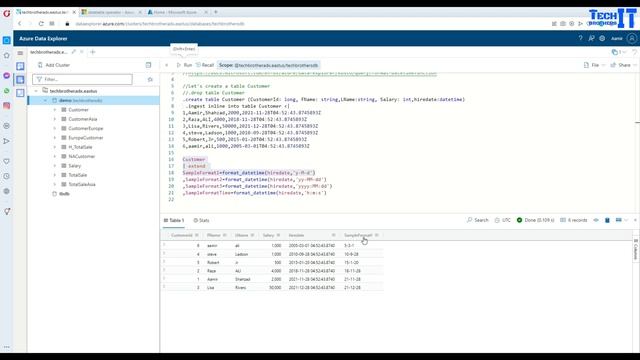Open the Columns side panel
The image size is (640, 360).
pos(636,249)
